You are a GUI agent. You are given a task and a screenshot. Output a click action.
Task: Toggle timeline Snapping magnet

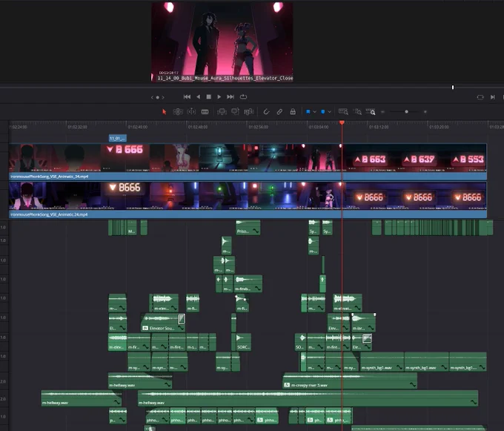pyautogui.click(x=266, y=111)
